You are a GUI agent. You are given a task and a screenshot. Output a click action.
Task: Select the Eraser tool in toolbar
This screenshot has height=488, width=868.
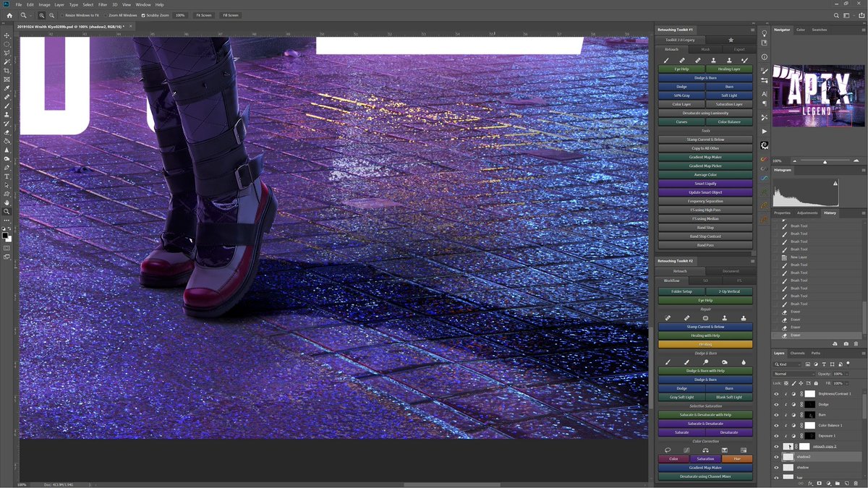(7, 132)
